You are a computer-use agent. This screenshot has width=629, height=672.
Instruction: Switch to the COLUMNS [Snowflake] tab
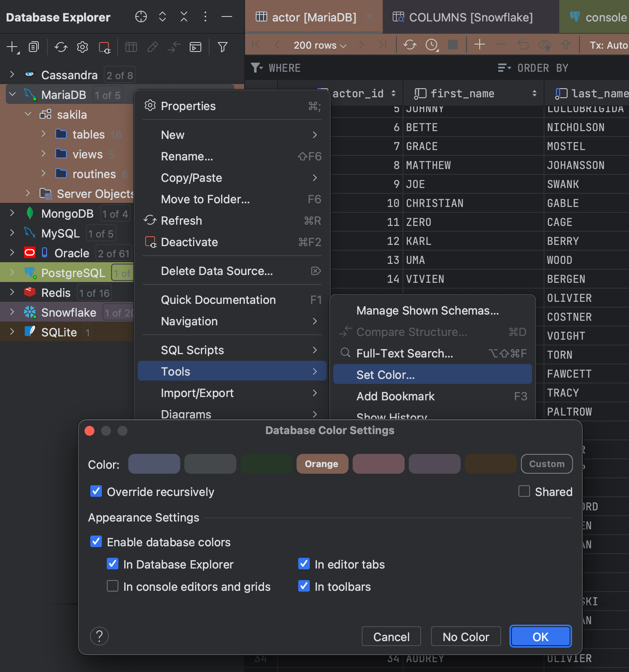point(470,17)
